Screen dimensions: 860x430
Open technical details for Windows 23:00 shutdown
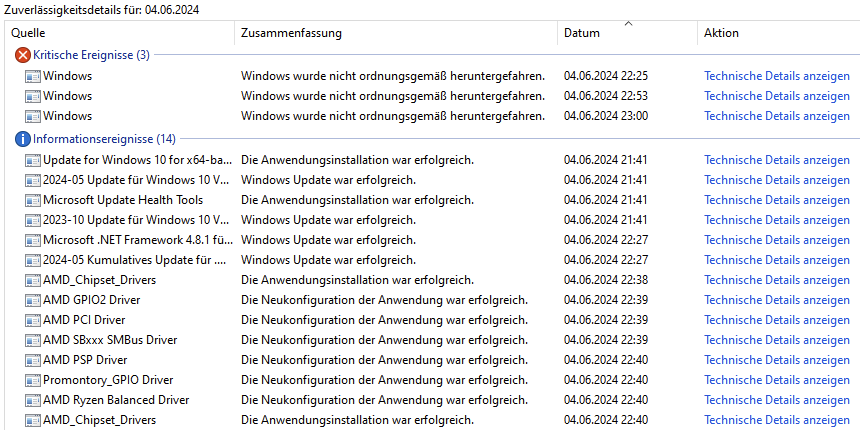click(x=777, y=116)
